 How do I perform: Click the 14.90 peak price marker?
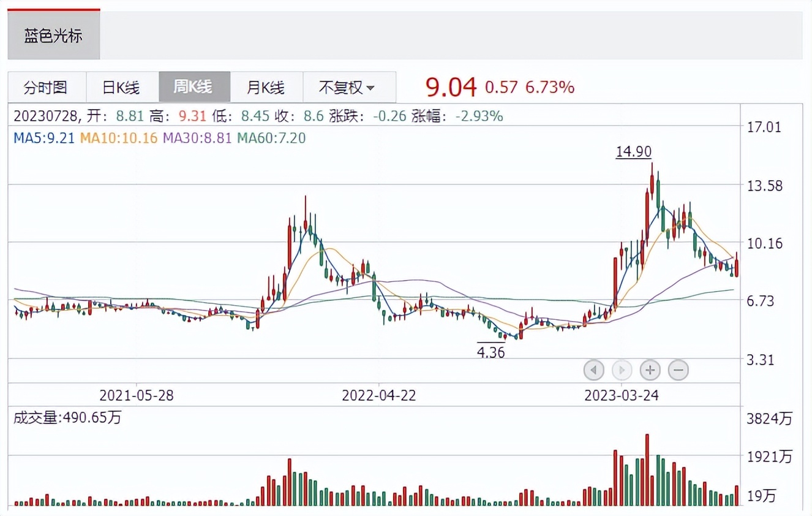pyautogui.click(x=633, y=151)
